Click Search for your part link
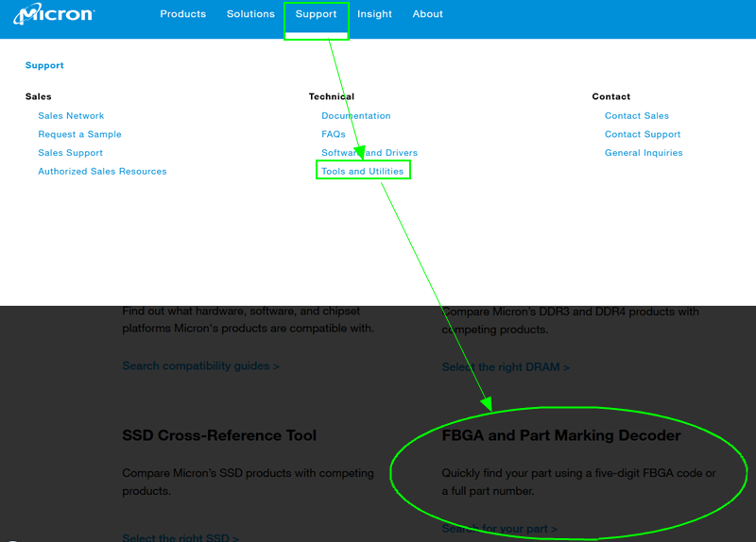The height and width of the screenshot is (542, 756). [x=500, y=529]
